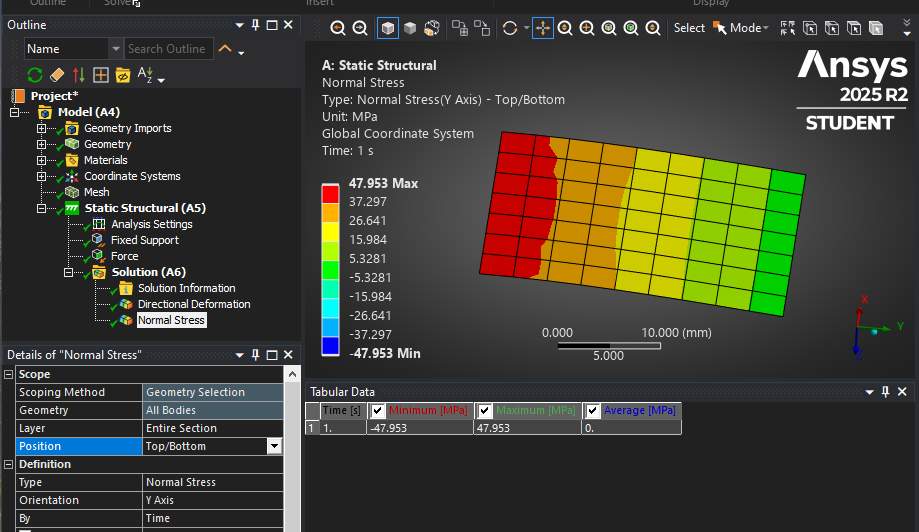Click the Search Outline input field
This screenshot has height=532, width=919.
(x=167, y=49)
